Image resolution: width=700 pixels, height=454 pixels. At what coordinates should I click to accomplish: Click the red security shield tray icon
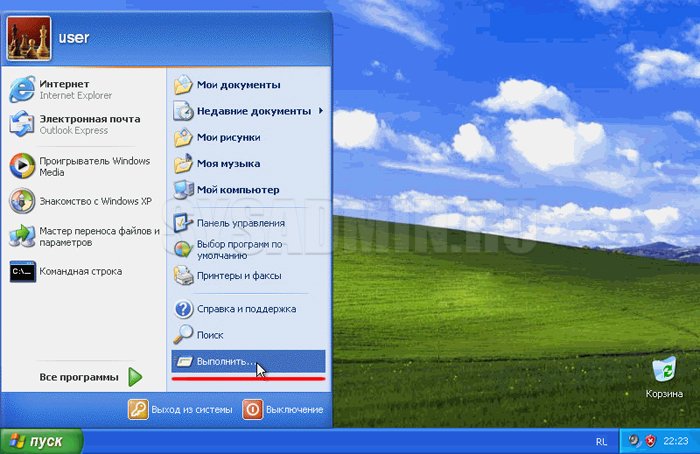click(650, 441)
